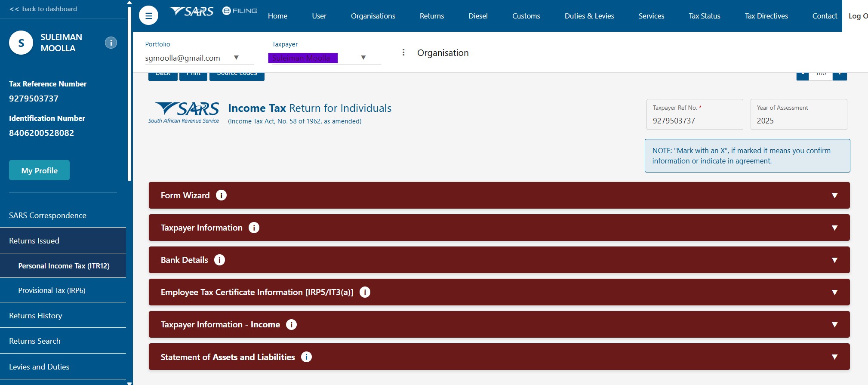
Task: Show info for Taxpayer Information section
Action: pos(254,228)
